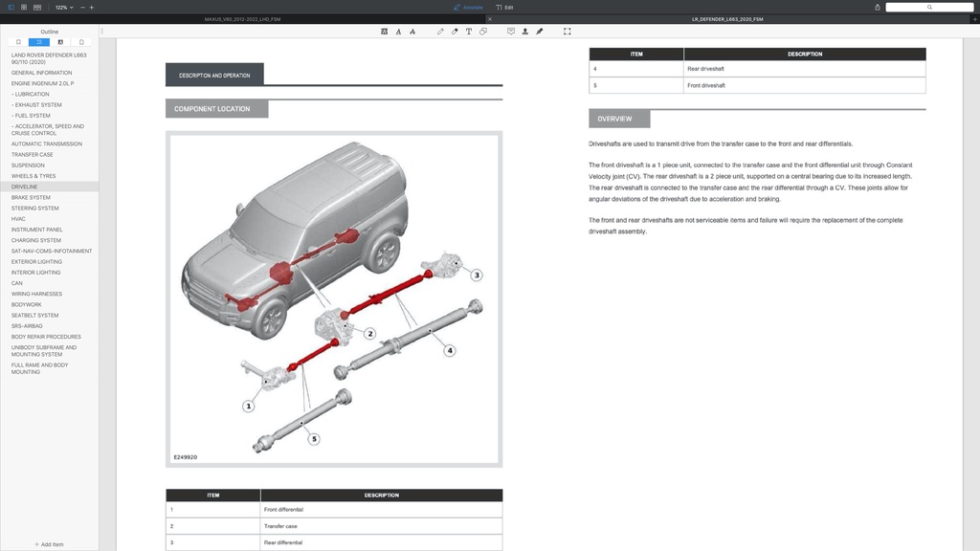Select the eraser tool
Viewport: 980px width, 551px height.
(455, 32)
